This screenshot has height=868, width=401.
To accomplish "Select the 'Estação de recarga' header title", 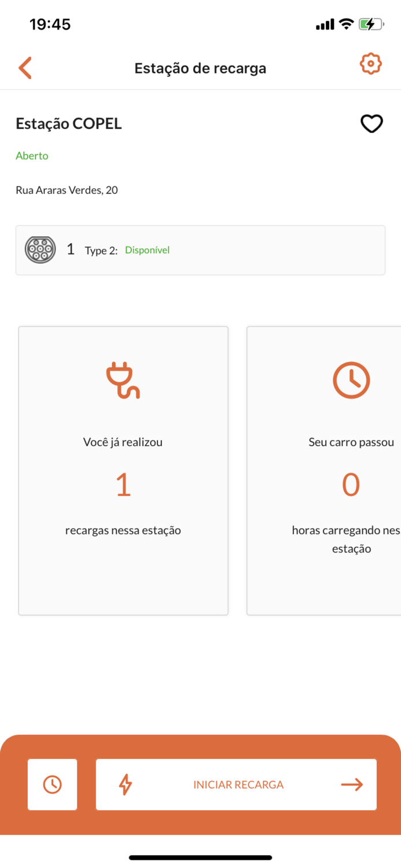I will click(200, 68).
